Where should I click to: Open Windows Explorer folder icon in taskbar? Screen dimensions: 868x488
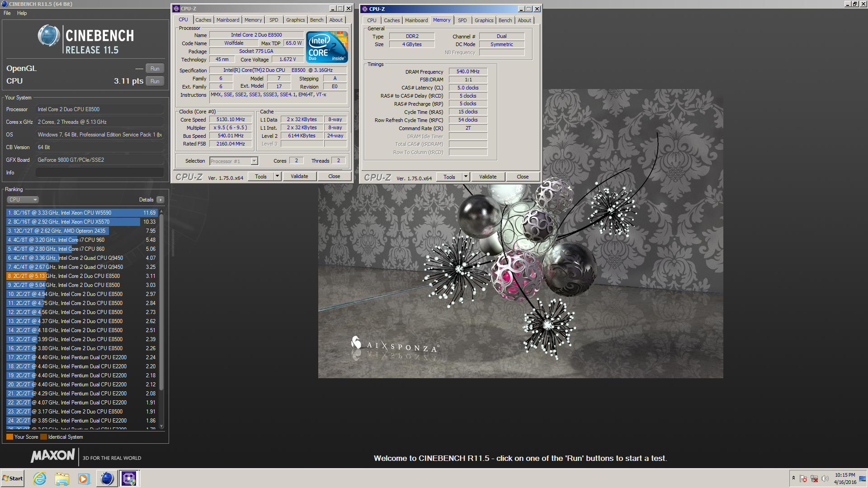pyautogui.click(x=62, y=479)
